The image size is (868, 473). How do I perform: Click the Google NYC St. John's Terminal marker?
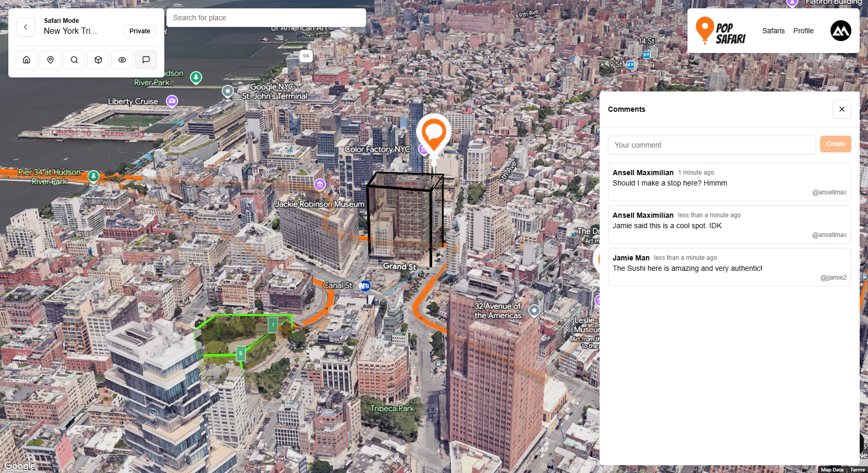[228, 91]
